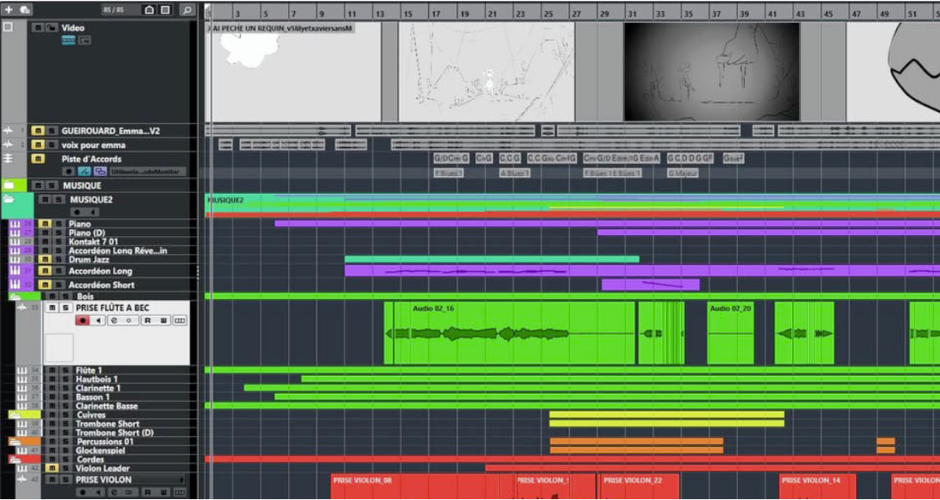Unmute the Piano track

tap(44, 224)
